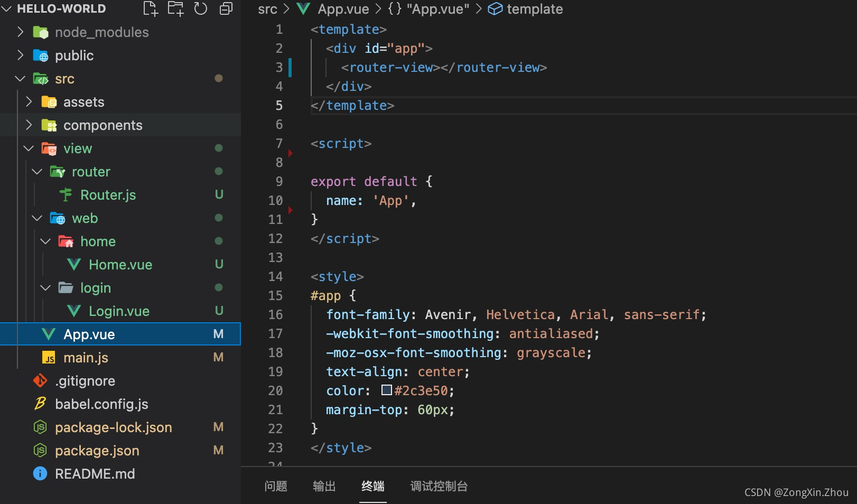The height and width of the screenshot is (504, 857).
Task: Collapse all folders using the collapse icon
Action: [226, 8]
